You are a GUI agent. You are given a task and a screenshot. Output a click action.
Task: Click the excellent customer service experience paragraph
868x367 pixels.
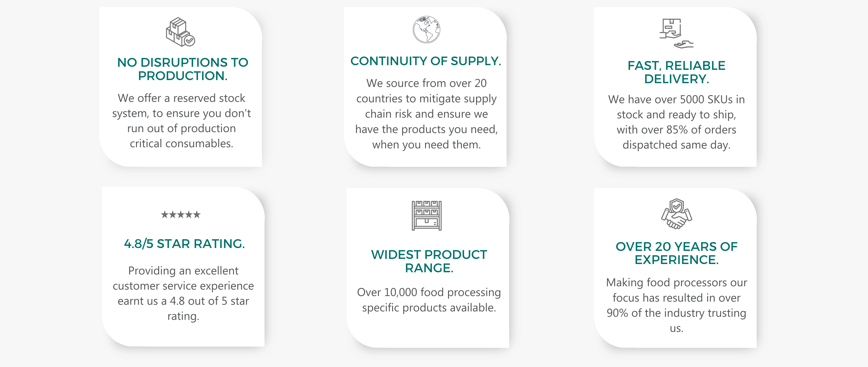[x=183, y=293]
